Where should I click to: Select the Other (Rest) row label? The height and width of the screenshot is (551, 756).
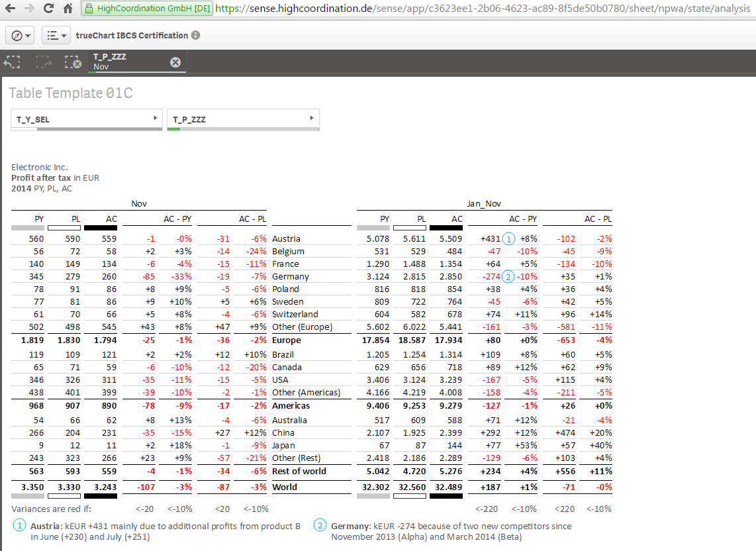[296, 458]
